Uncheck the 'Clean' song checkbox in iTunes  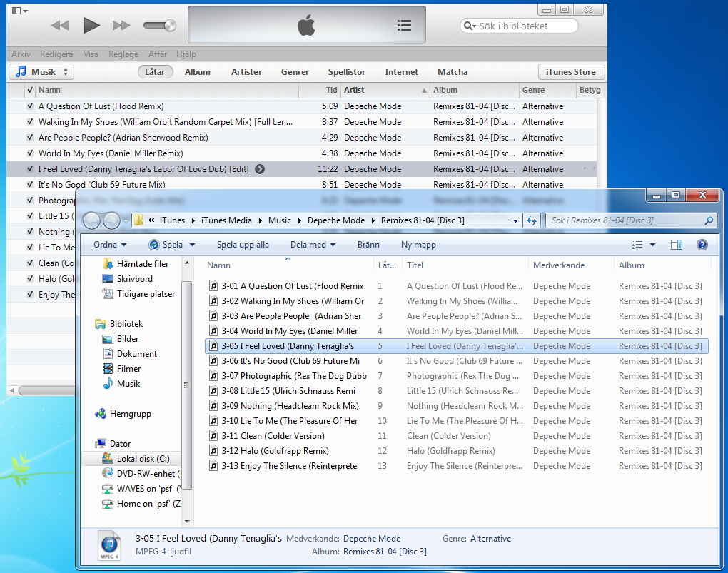pos(30,263)
